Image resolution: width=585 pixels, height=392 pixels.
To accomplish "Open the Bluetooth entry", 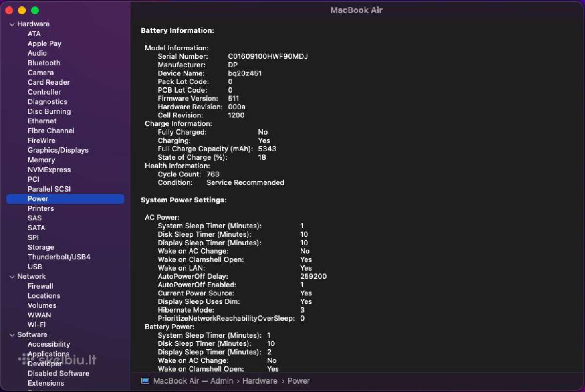I will pyautogui.click(x=44, y=63).
